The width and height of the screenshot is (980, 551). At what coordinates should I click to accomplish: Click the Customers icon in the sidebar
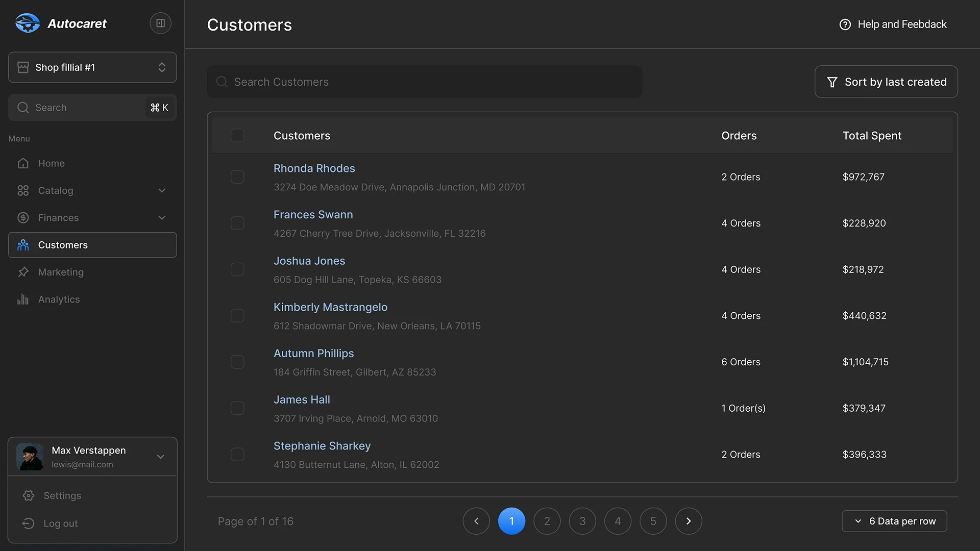click(23, 245)
